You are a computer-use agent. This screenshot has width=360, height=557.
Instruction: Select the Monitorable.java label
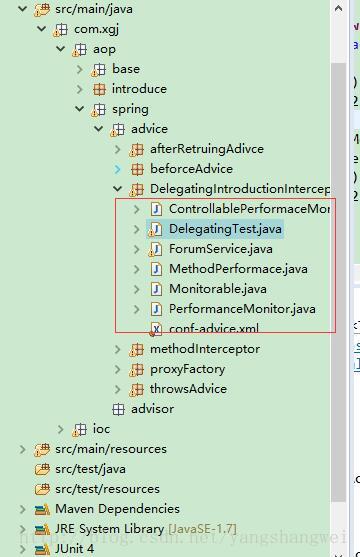(x=218, y=289)
